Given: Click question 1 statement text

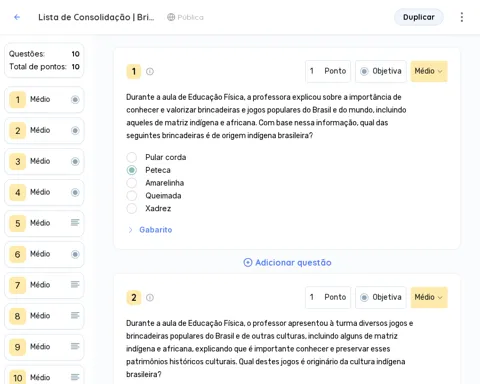Looking at the screenshot, I should [x=266, y=116].
